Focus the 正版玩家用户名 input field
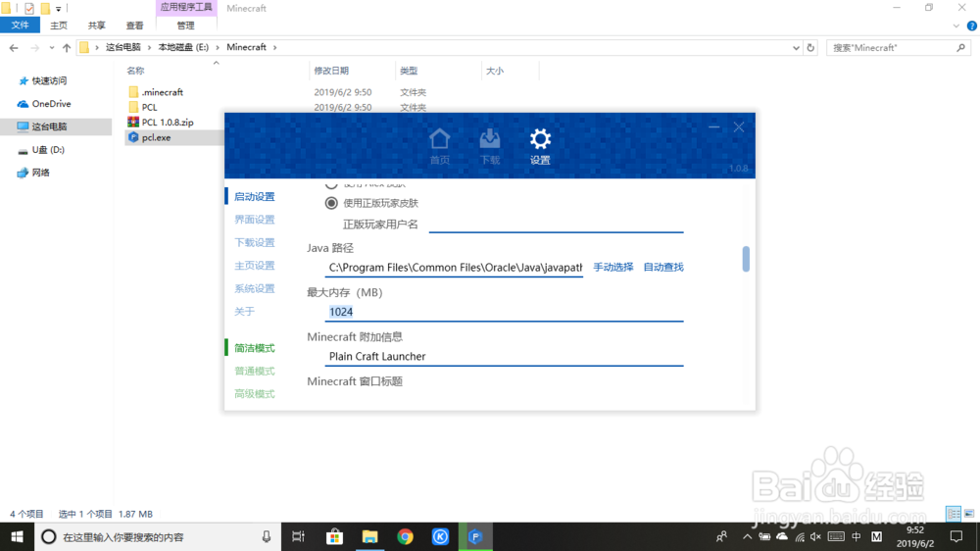 pyautogui.click(x=556, y=224)
